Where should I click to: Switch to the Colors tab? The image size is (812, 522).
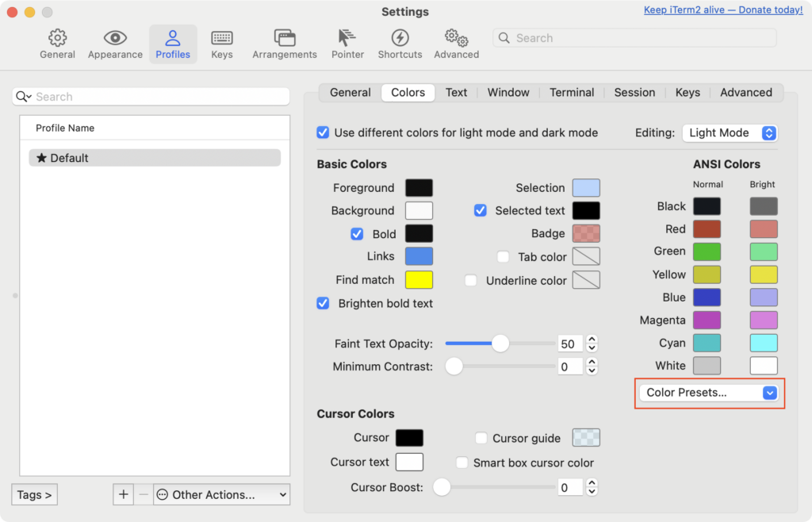pyautogui.click(x=408, y=92)
